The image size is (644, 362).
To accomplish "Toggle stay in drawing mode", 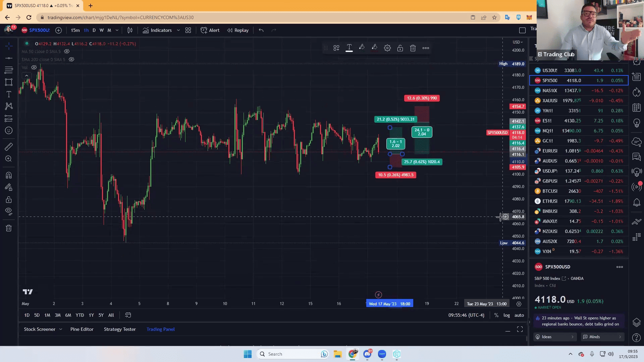I will point(9,187).
